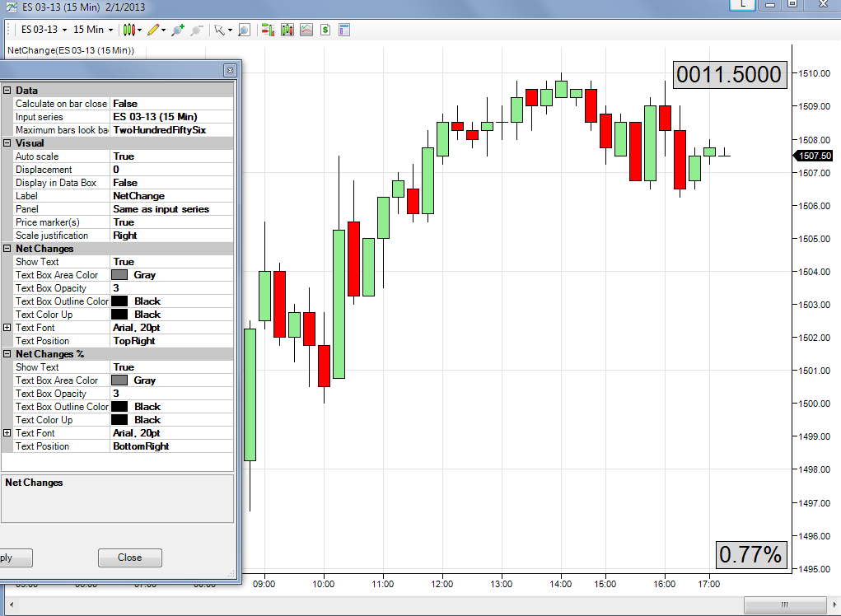
Task: Open the chart style candlestick icon
Action: pyautogui.click(x=128, y=30)
